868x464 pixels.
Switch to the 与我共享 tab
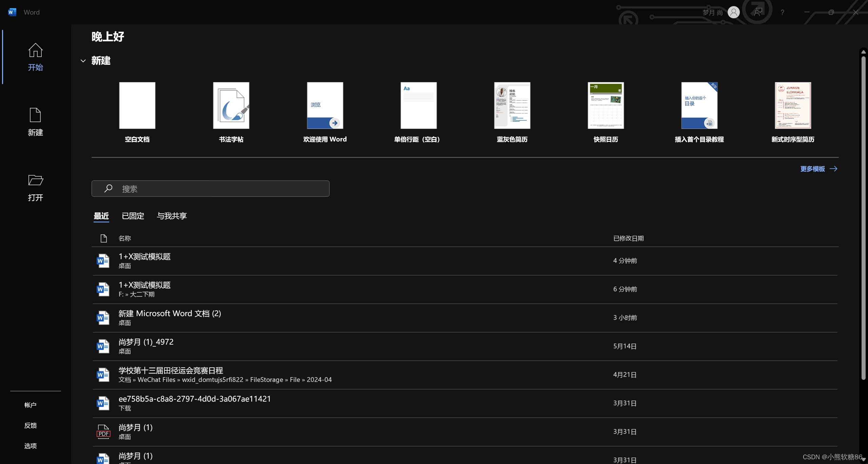172,216
